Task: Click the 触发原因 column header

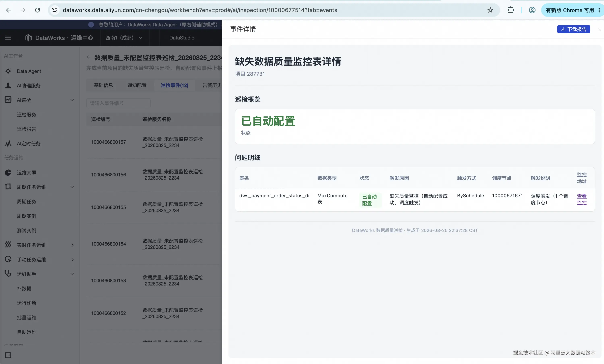Action: coord(399,178)
